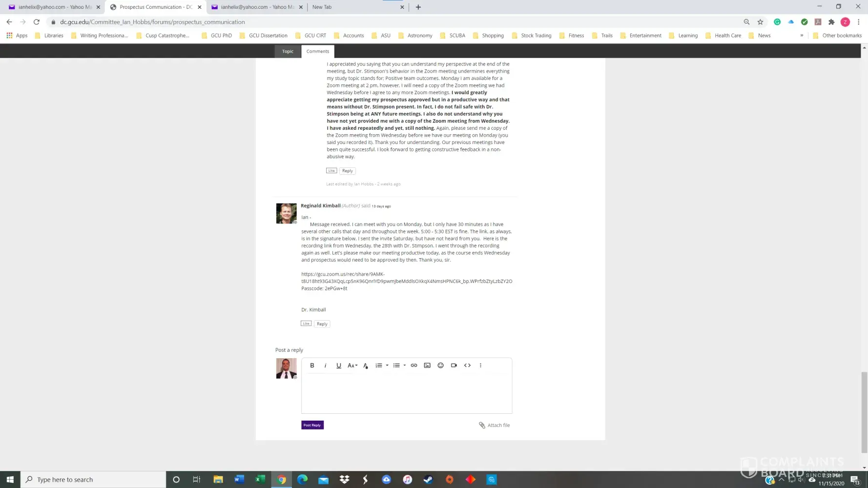Switch to the Comments tab
Screen dimensions: 868x488
[x=318, y=51]
